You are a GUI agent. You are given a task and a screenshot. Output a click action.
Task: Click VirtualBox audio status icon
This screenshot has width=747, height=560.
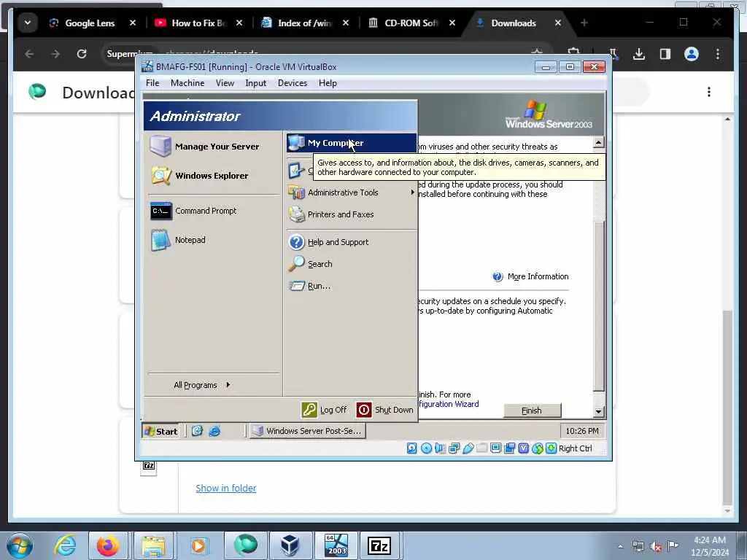[440, 448]
